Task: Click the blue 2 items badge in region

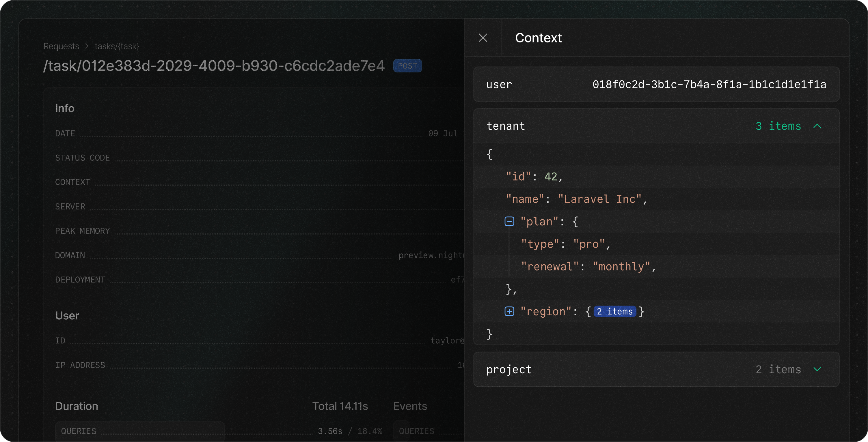Action: coord(614,311)
